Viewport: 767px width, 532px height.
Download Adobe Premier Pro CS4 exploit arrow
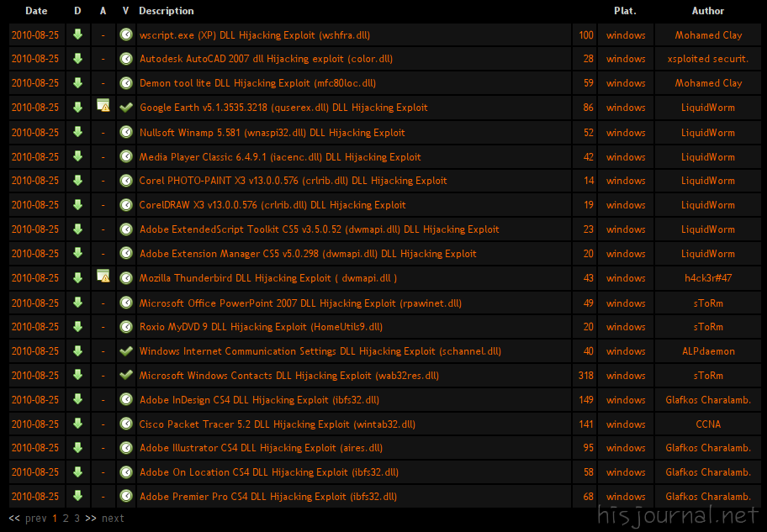point(77,496)
